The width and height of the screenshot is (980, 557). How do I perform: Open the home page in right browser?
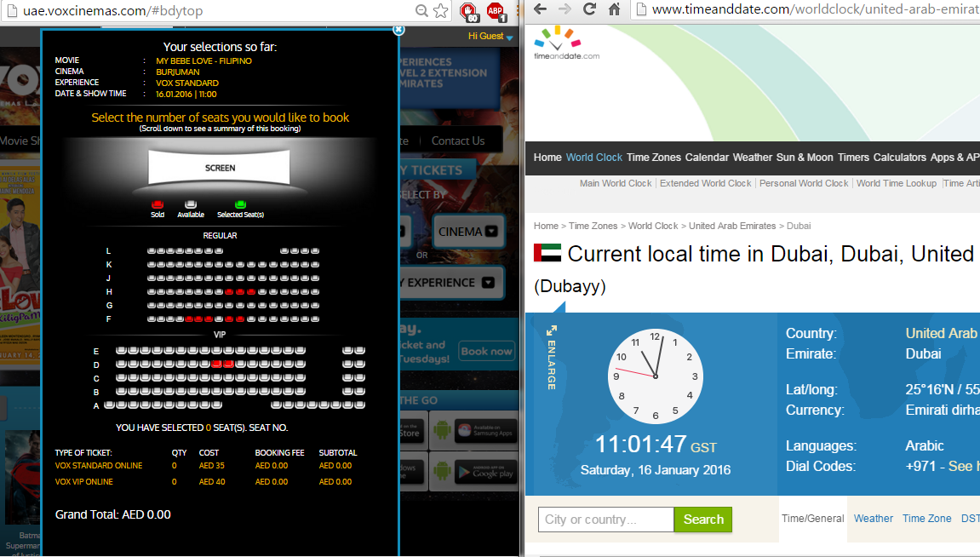click(x=615, y=9)
